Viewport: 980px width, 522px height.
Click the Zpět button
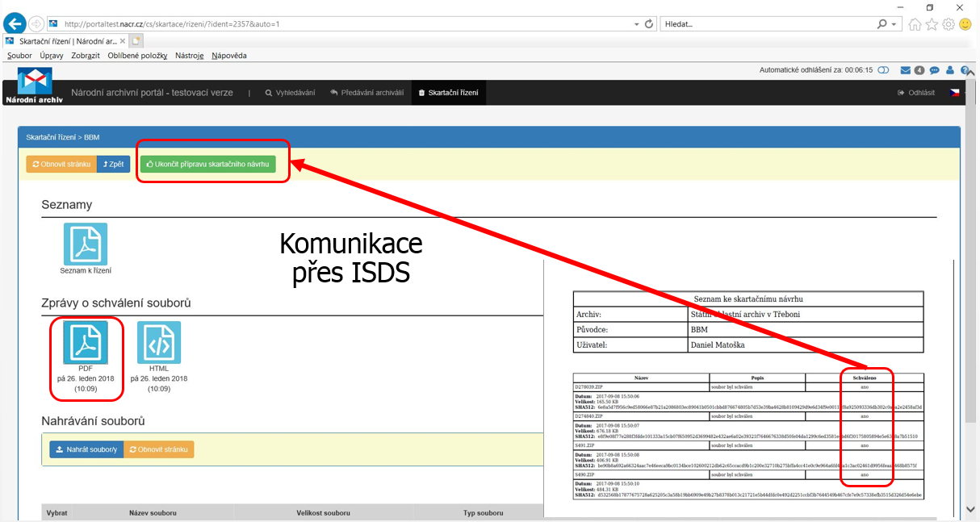(113, 164)
